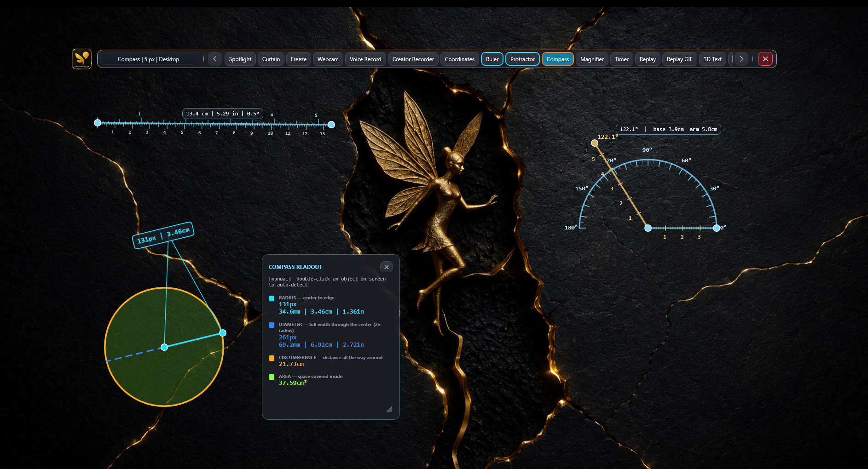
Task: Select the ruler's right endpoint handle
Action: (331, 125)
